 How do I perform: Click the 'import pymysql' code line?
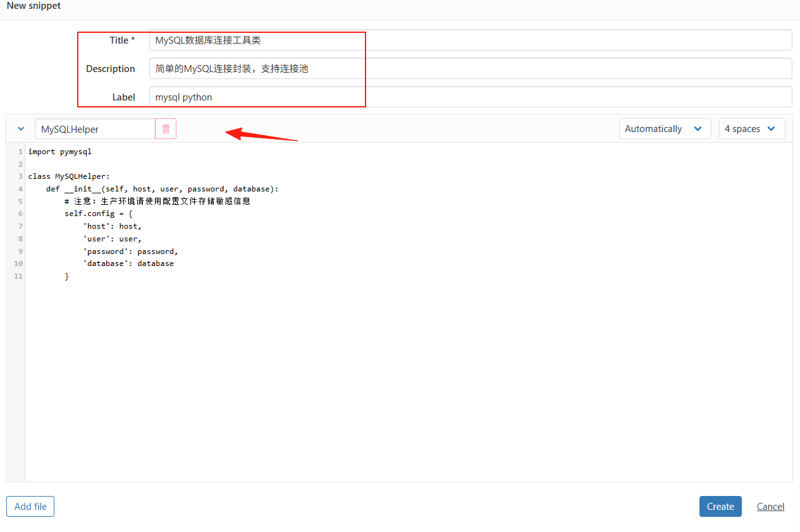click(60, 152)
